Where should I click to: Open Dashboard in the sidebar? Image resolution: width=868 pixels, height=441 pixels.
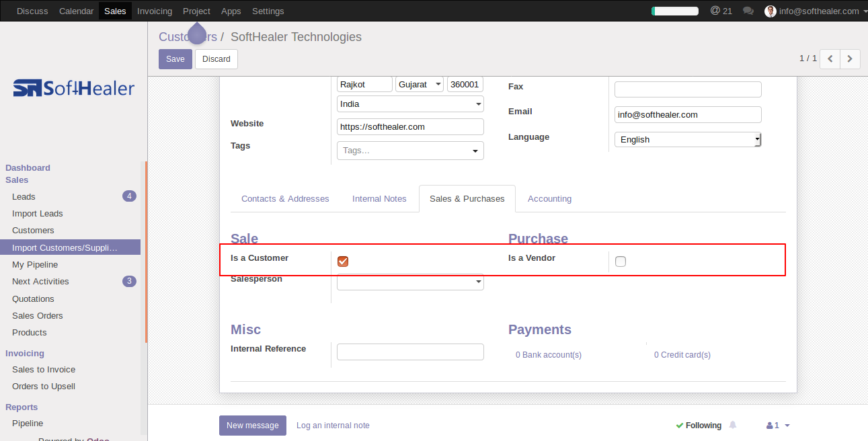pos(28,167)
